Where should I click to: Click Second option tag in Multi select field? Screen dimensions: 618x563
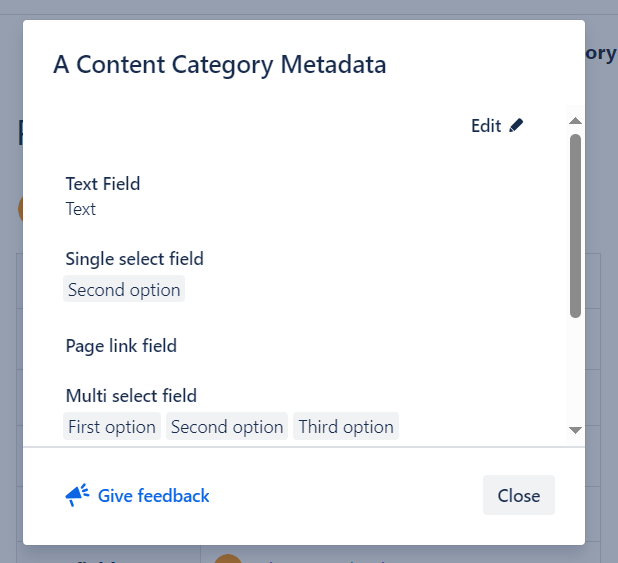[x=227, y=427]
